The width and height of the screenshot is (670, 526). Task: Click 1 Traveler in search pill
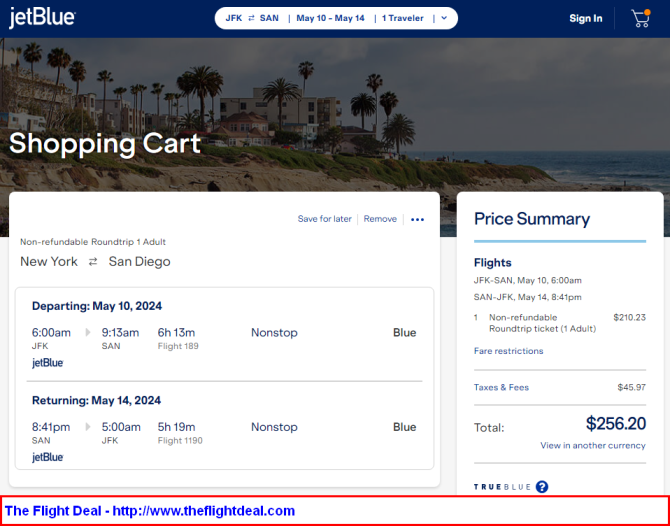tap(403, 18)
